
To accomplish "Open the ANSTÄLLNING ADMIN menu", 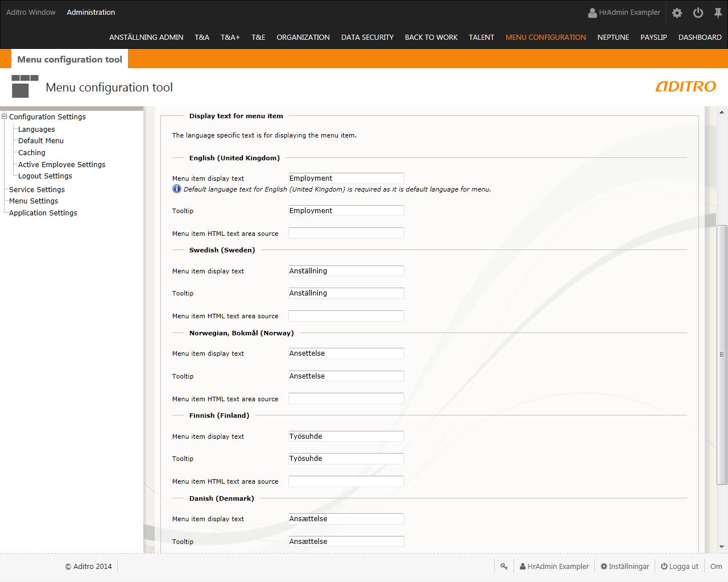I will pyautogui.click(x=146, y=38).
